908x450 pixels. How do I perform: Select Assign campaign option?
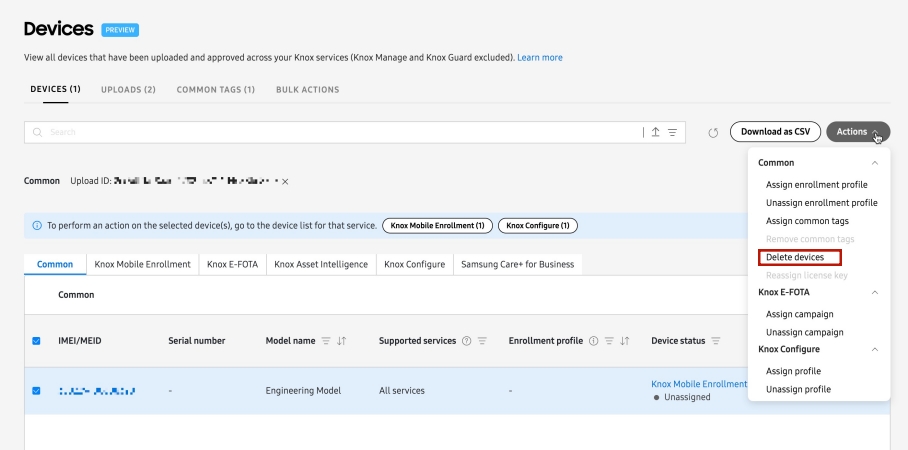[800, 314]
